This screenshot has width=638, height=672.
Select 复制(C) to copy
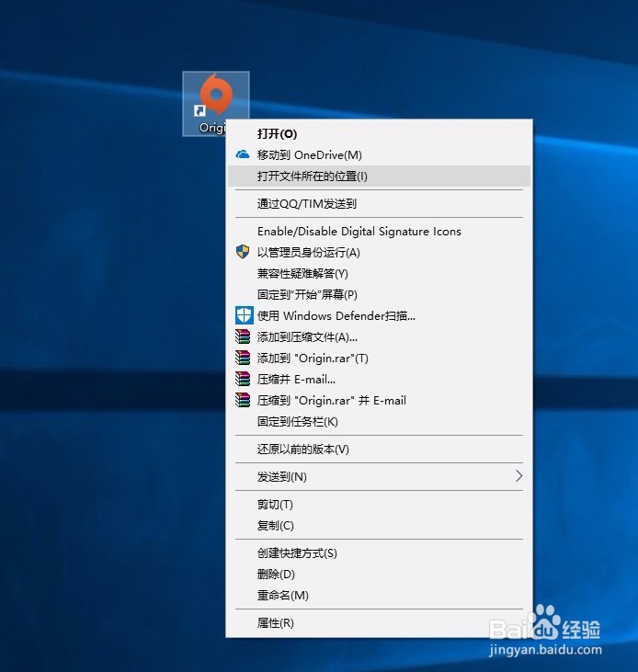(379, 526)
